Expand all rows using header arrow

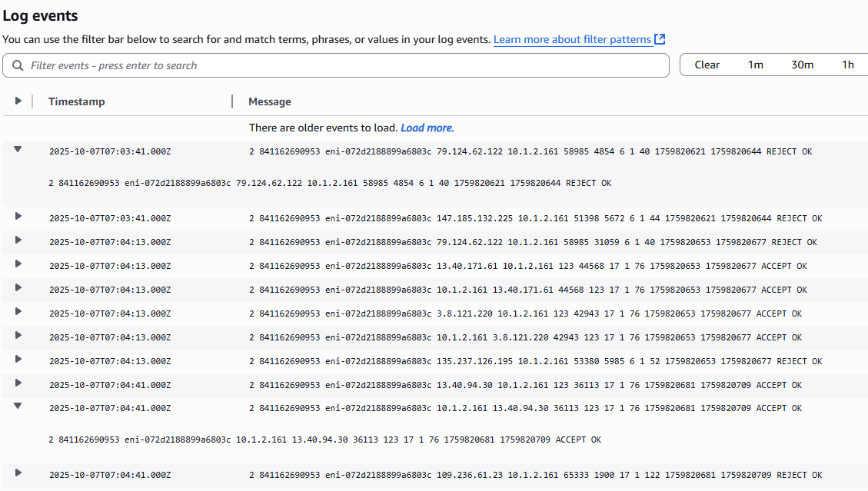coord(18,101)
